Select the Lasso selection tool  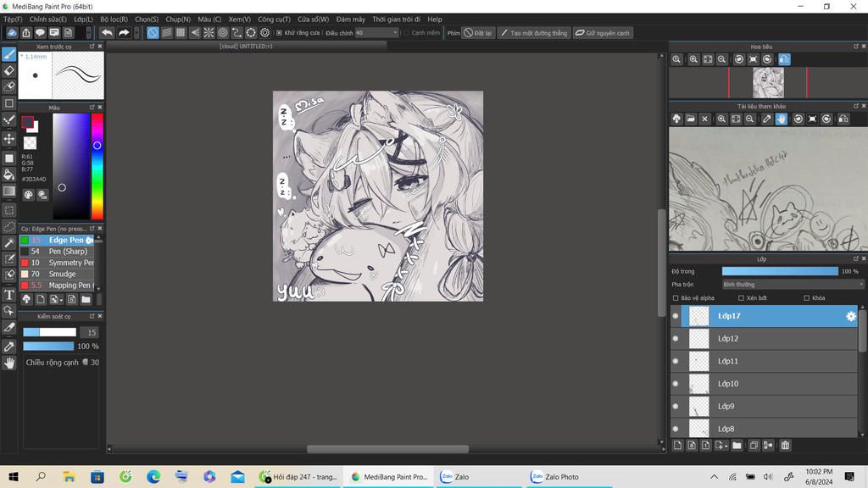(x=8, y=227)
